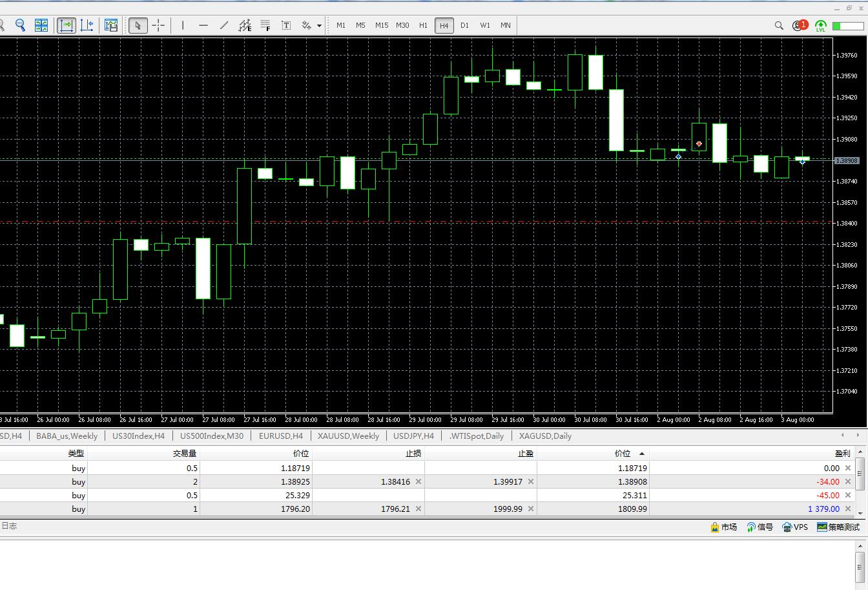Zoom out the chart with the magnifier icon
The width and height of the screenshot is (868, 590).
point(20,25)
